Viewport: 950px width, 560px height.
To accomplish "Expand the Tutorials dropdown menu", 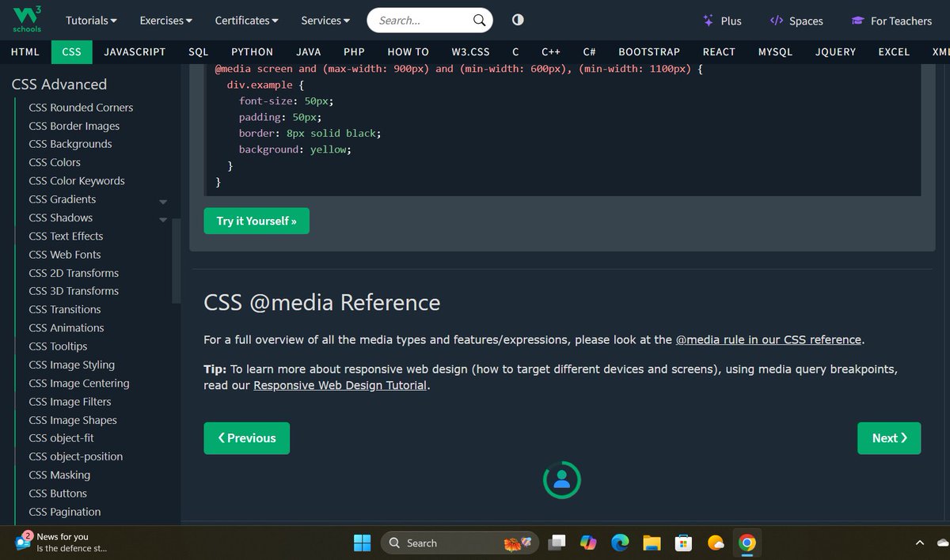I will pos(91,21).
